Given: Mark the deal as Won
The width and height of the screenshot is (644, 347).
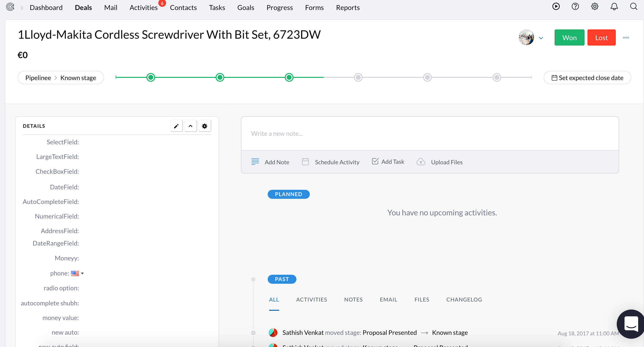Looking at the screenshot, I should point(569,37).
